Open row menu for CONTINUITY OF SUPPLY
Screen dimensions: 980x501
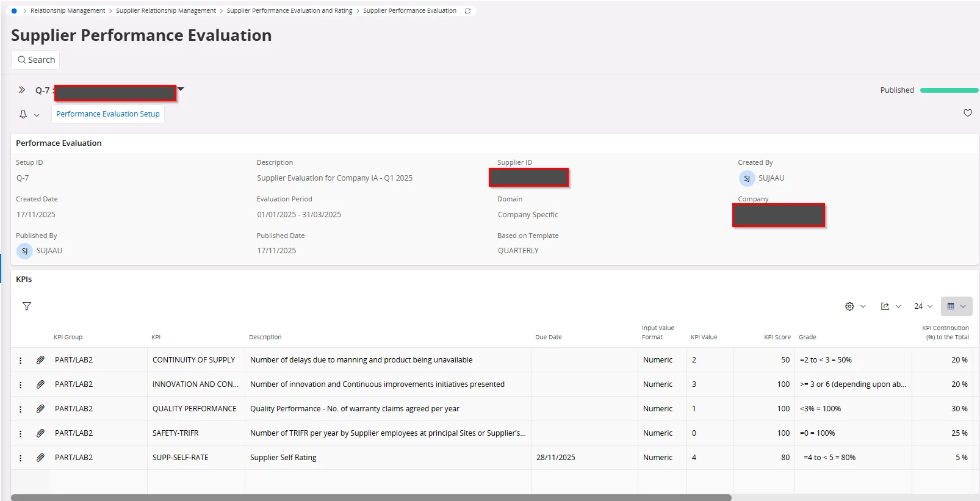pyautogui.click(x=21, y=360)
